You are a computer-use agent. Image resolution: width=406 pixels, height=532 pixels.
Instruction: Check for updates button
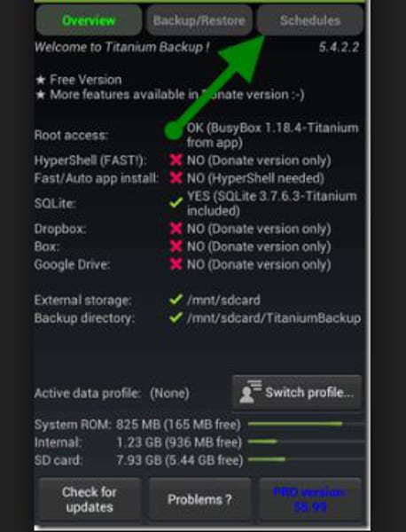(90, 499)
